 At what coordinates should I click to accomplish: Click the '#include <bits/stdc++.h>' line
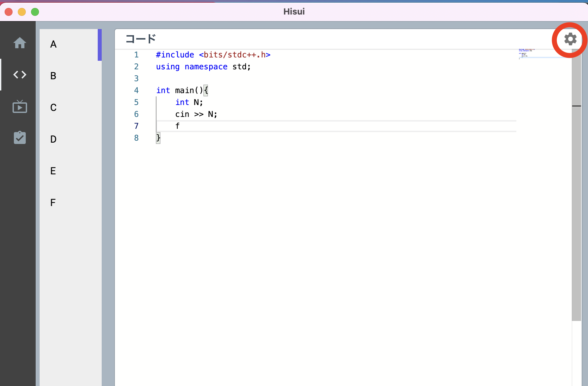point(213,55)
